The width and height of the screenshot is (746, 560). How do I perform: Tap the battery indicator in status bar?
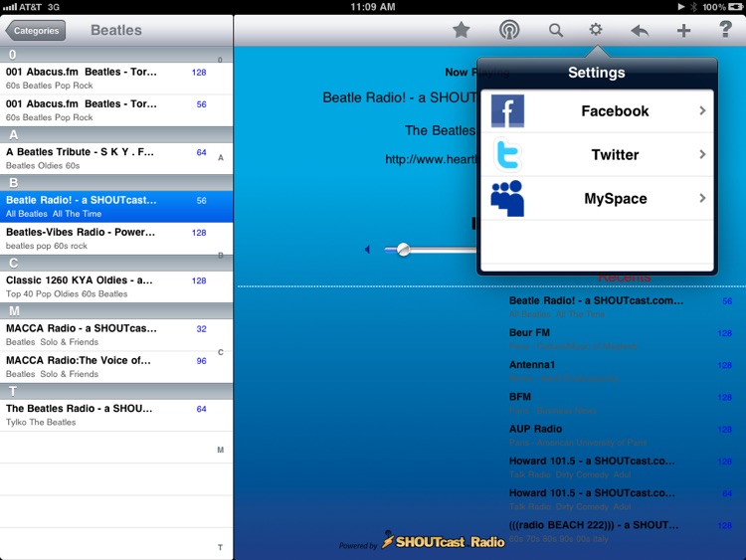(x=735, y=7)
